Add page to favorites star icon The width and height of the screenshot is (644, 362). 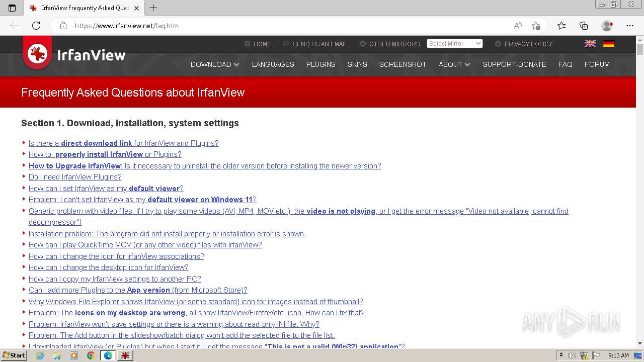[536, 26]
